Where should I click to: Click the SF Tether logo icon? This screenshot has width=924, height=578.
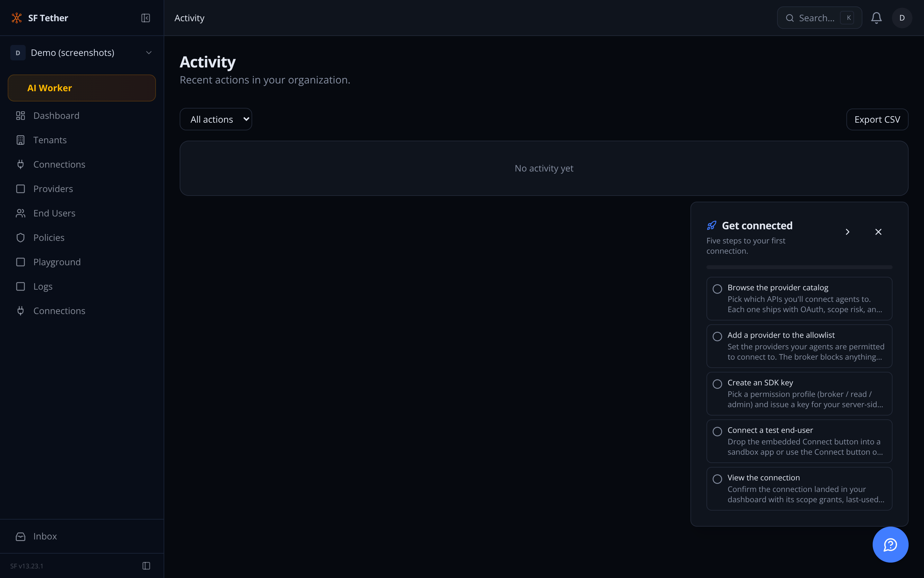(x=17, y=18)
